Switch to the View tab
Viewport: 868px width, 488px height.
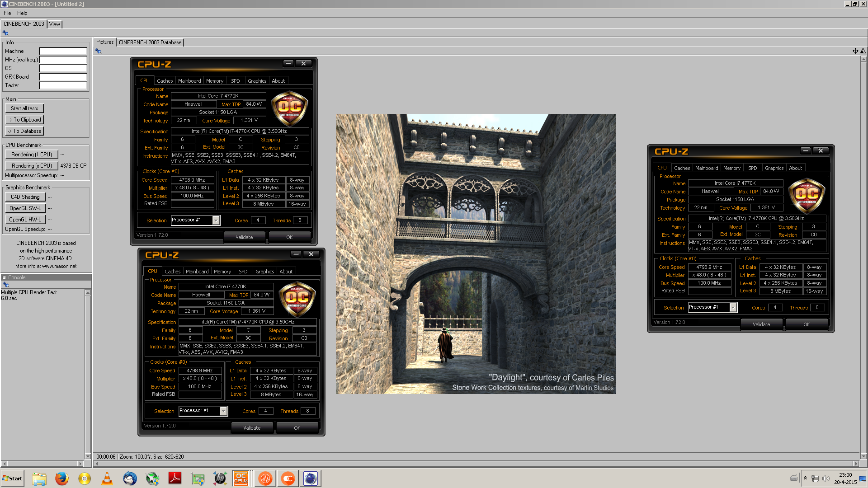coord(55,24)
